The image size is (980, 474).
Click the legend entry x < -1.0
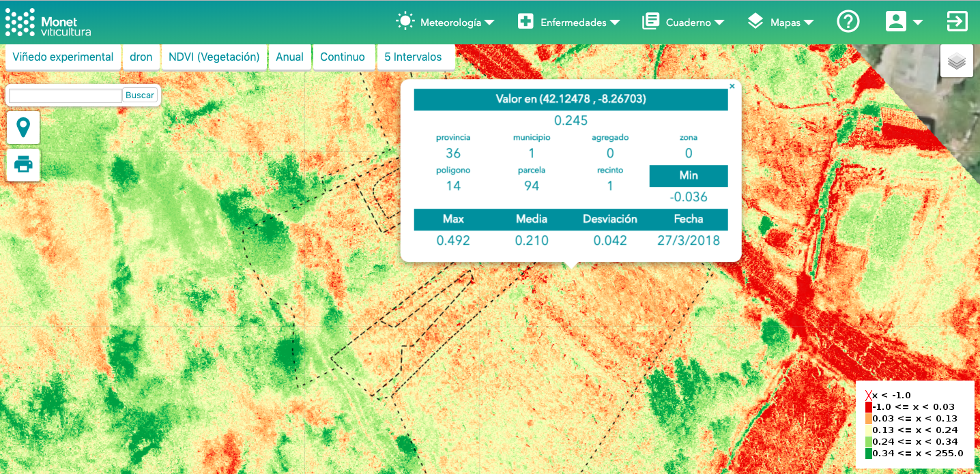pos(888,395)
